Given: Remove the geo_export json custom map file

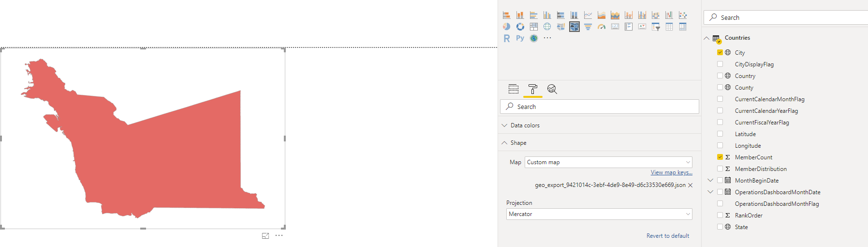Looking at the screenshot, I should coord(690,185).
